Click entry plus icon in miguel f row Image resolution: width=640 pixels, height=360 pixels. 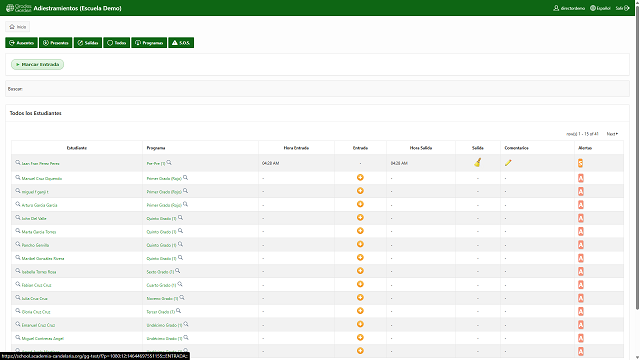[360, 191]
